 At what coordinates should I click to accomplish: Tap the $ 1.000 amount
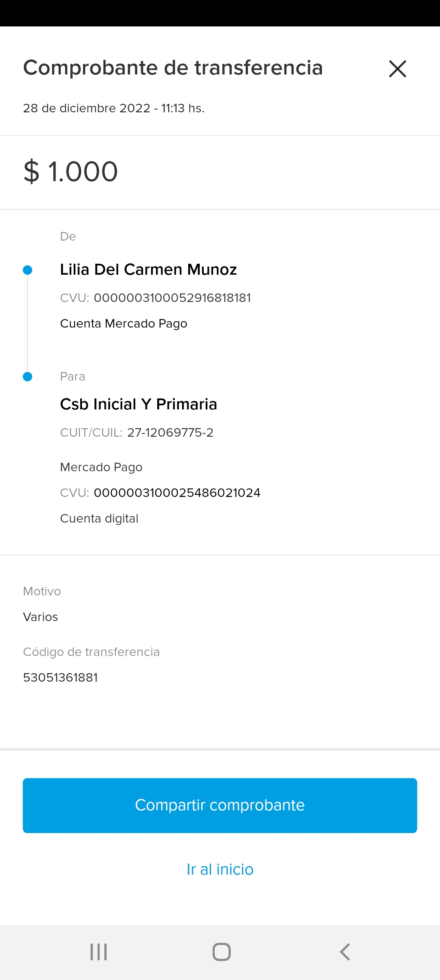point(71,171)
